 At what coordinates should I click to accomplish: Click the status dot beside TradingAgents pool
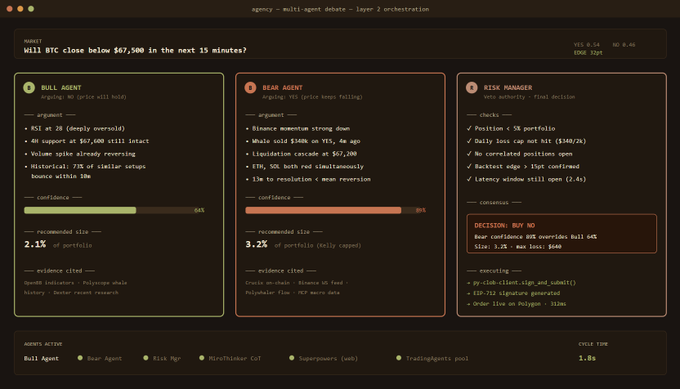tap(399, 358)
